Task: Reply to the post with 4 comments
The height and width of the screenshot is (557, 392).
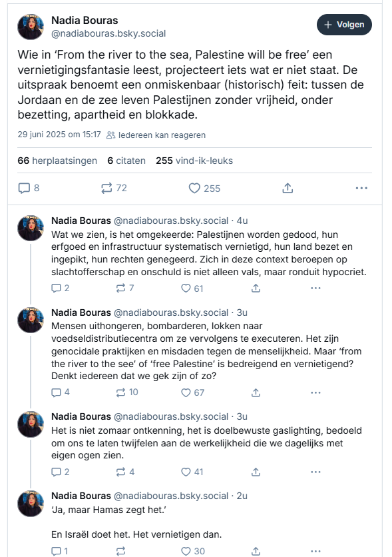Action: coord(61,392)
